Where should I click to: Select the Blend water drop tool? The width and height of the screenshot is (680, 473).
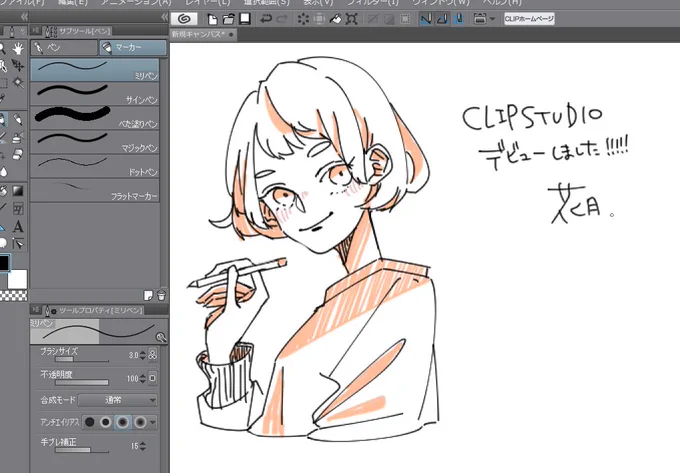pyautogui.click(x=3, y=172)
